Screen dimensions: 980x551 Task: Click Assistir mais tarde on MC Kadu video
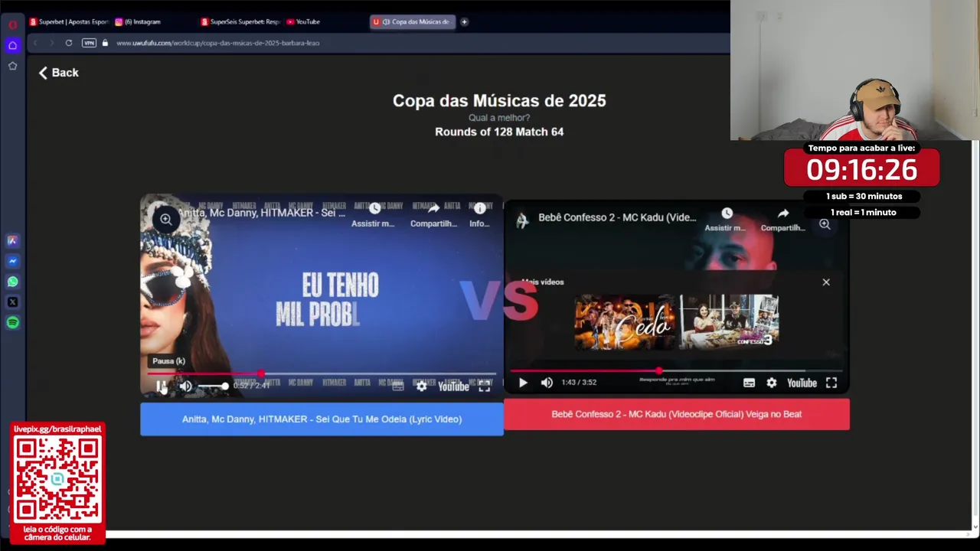[x=725, y=220]
